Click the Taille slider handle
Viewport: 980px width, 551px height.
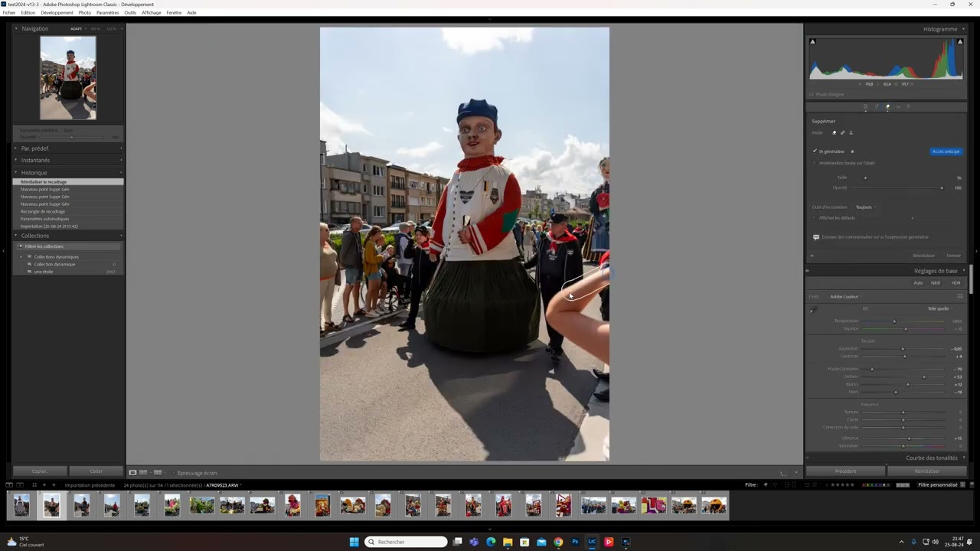click(865, 178)
